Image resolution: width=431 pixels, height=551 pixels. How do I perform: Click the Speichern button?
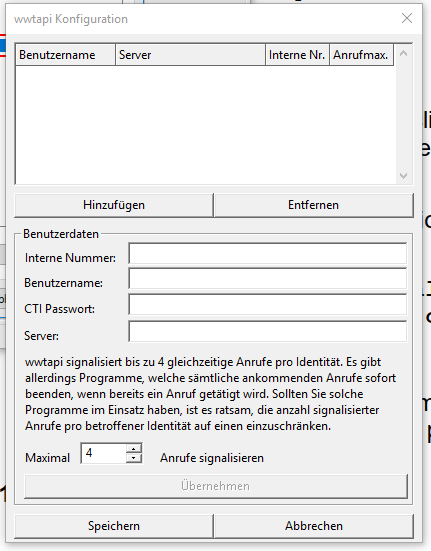(x=114, y=526)
